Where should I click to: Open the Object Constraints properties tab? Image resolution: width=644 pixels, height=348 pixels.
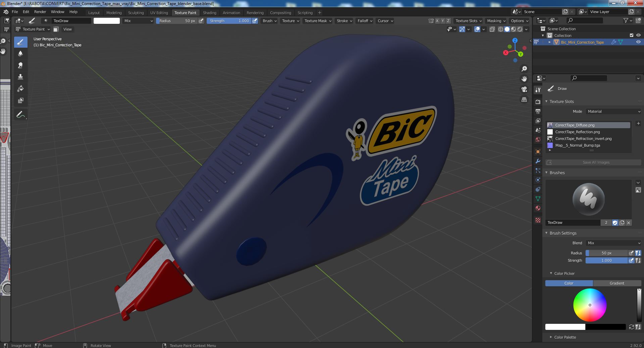[x=538, y=189]
